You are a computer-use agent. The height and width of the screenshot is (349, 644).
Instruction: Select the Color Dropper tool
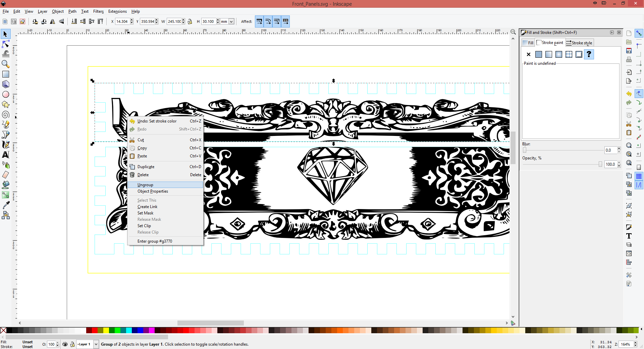pos(5,205)
